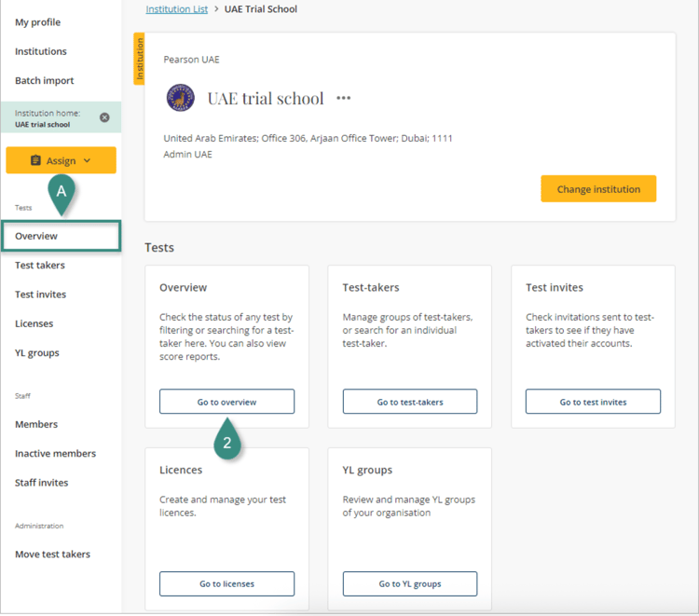This screenshot has width=699, height=616.
Task: Open the Assign dropdown button
Action: 61,160
